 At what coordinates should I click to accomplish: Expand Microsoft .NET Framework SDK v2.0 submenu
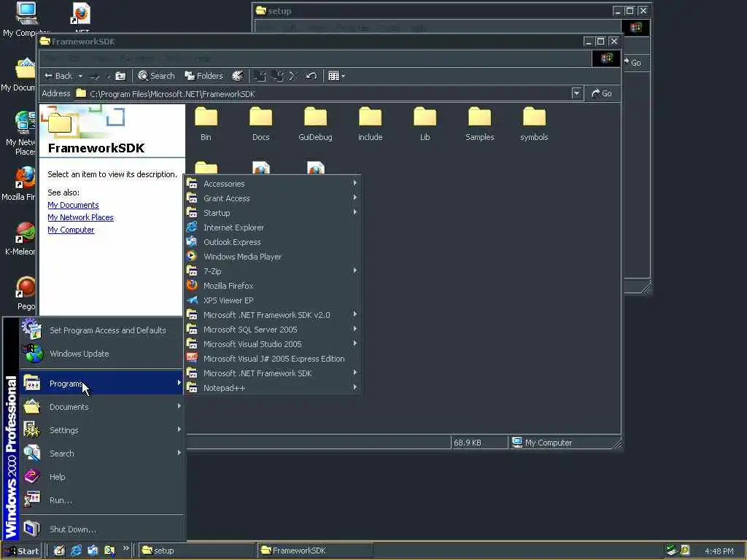tap(273, 315)
